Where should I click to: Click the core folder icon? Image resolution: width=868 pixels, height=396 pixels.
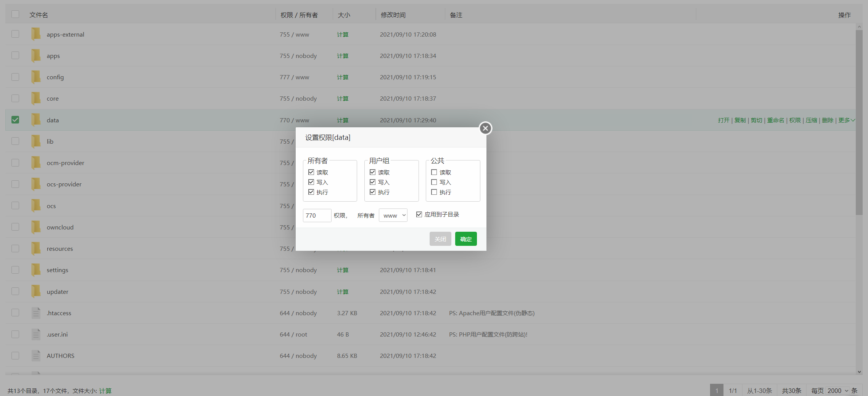(35, 98)
